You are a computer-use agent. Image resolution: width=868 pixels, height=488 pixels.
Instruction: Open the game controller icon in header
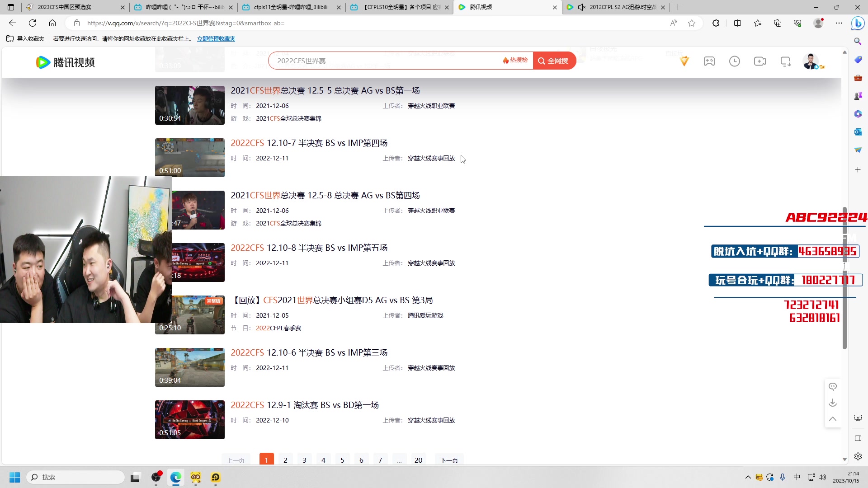[709, 61]
